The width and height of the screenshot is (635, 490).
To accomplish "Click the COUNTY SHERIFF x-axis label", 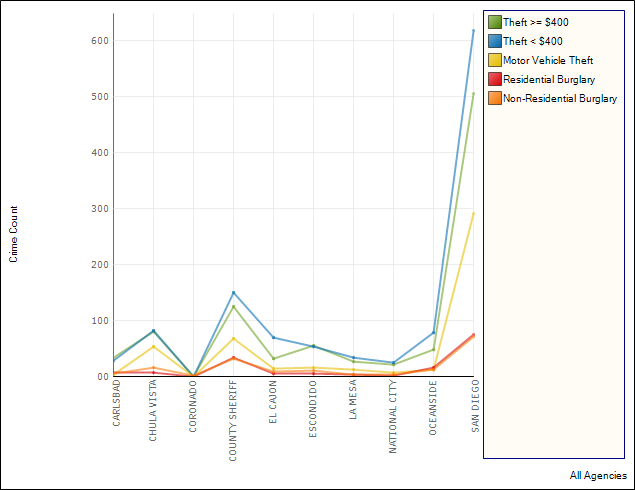I will (234, 419).
